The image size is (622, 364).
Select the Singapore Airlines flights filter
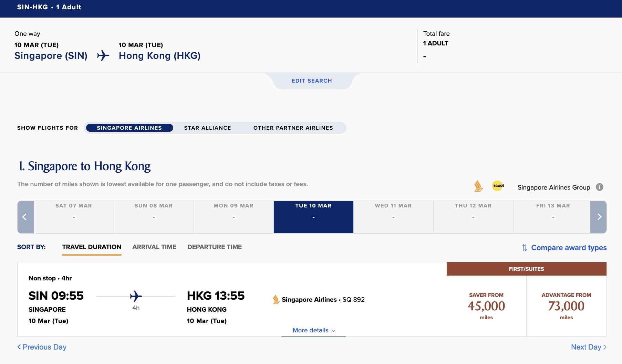[129, 128]
